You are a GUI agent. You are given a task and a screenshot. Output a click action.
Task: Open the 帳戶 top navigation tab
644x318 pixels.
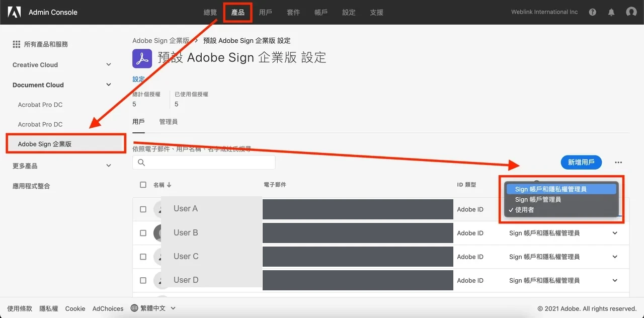click(x=321, y=12)
